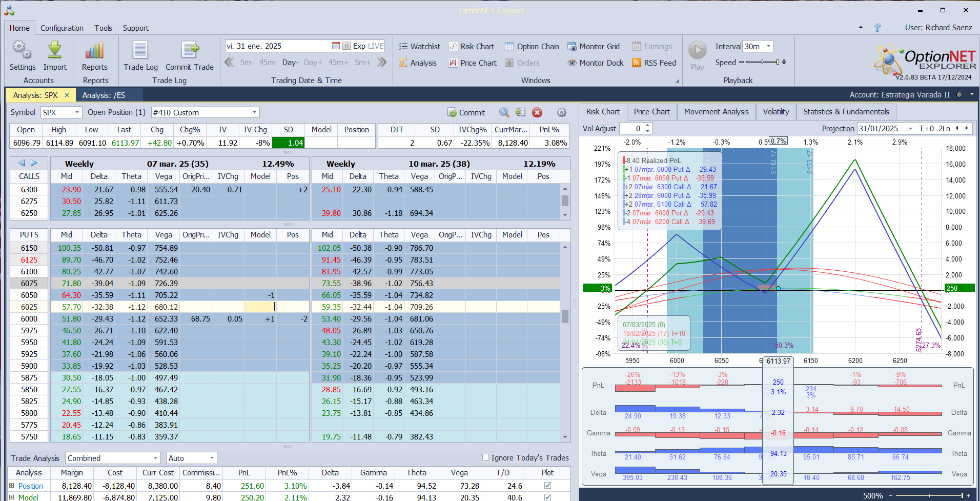This screenshot has width=980, height=501.
Task: Click the 6025 put Model cell
Action: tap(260, 307)
